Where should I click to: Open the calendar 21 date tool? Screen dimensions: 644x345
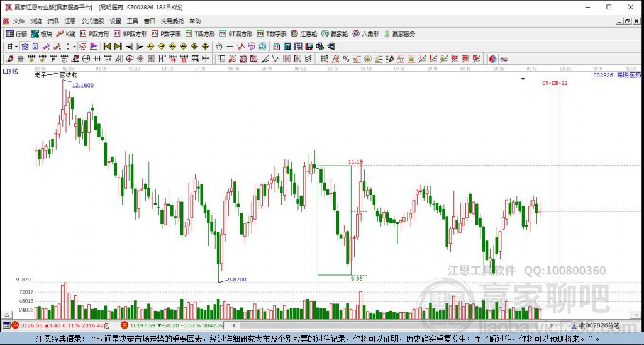[277, 47]
